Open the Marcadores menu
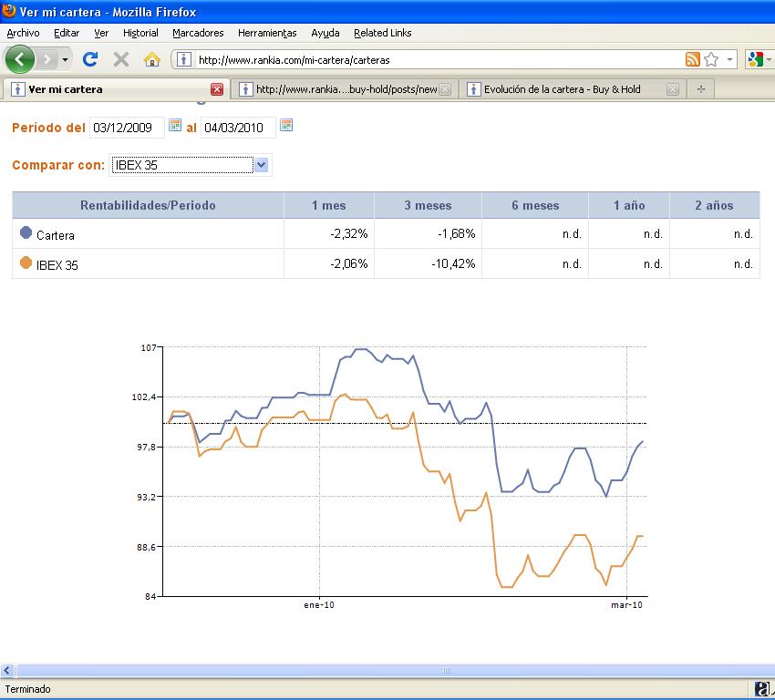775x700 pixels. [198, 33]
